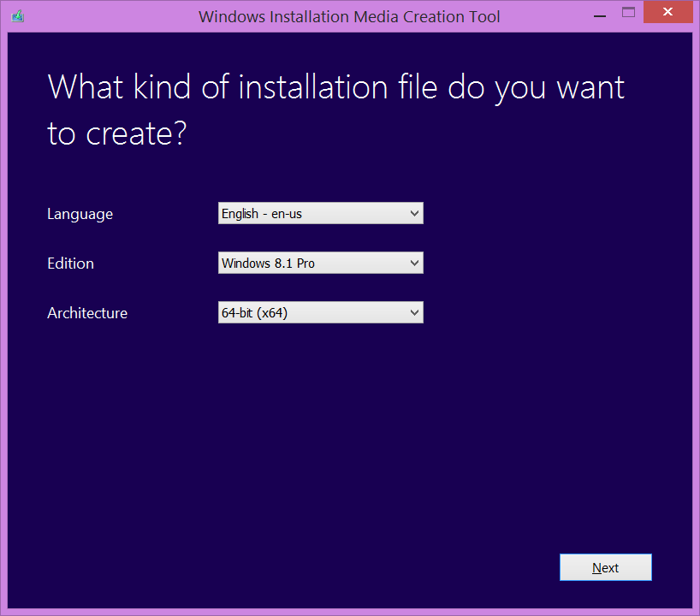
Task: Maximize the Media Creation Tool window
Action: (629, 13)
